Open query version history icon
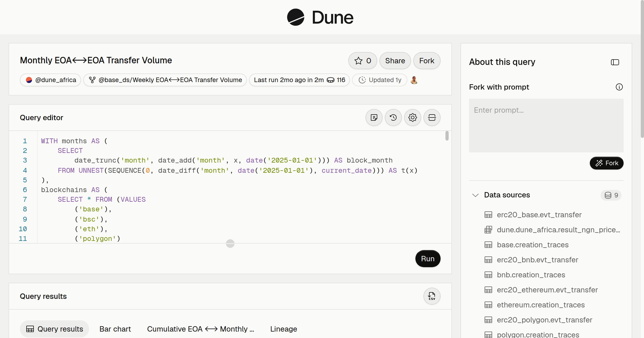Image resolution: width=644 pixels, height=338 pixels. [393, 117]
